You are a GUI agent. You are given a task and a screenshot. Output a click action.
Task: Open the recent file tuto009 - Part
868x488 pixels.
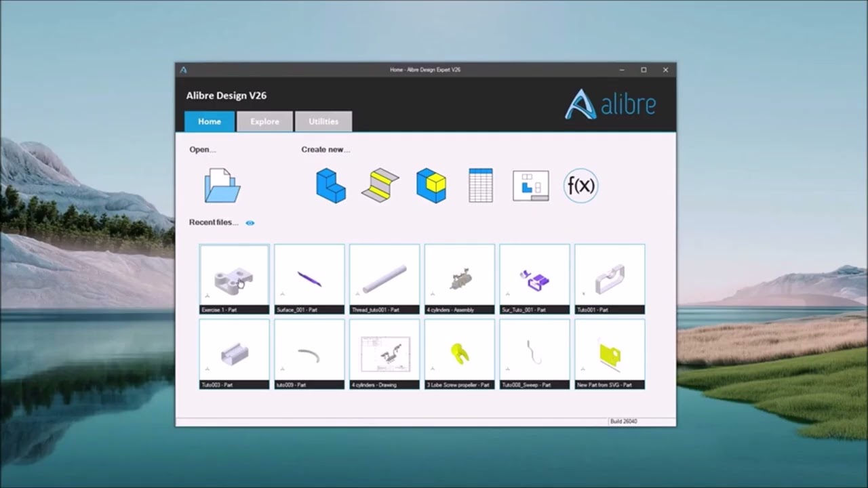pyautogui.click(x=309, y=354)
